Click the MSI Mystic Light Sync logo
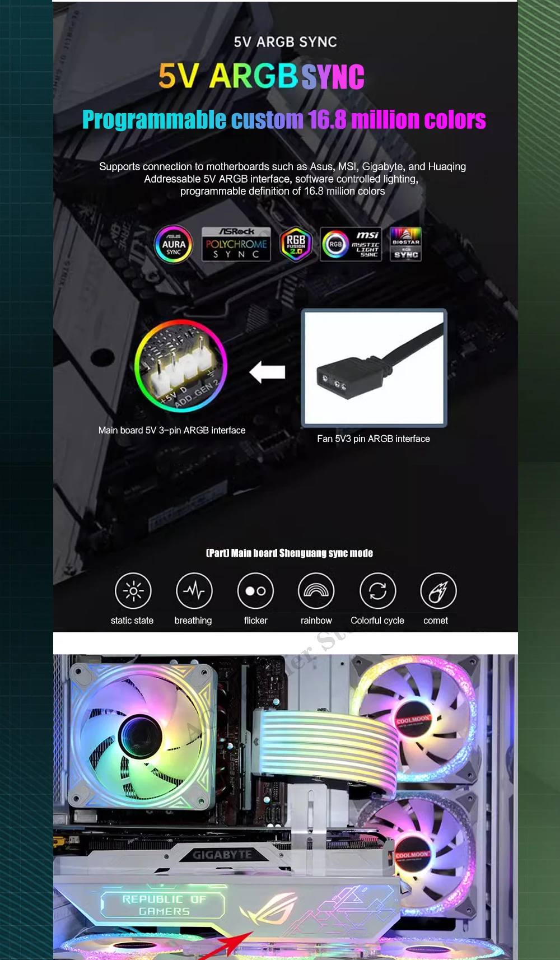The width and height of the screenshot is (560, 960). [351, 244]
